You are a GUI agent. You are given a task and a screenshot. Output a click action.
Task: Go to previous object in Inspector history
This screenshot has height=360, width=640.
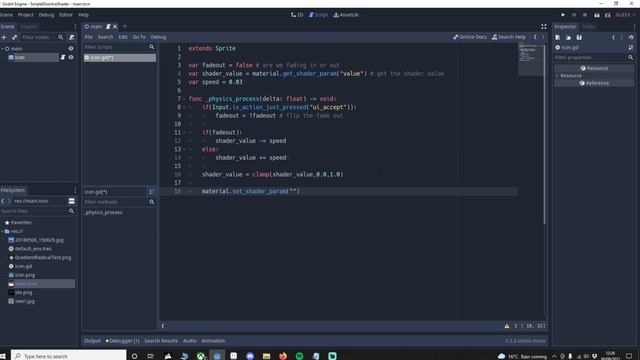click(x=613, y=37)
